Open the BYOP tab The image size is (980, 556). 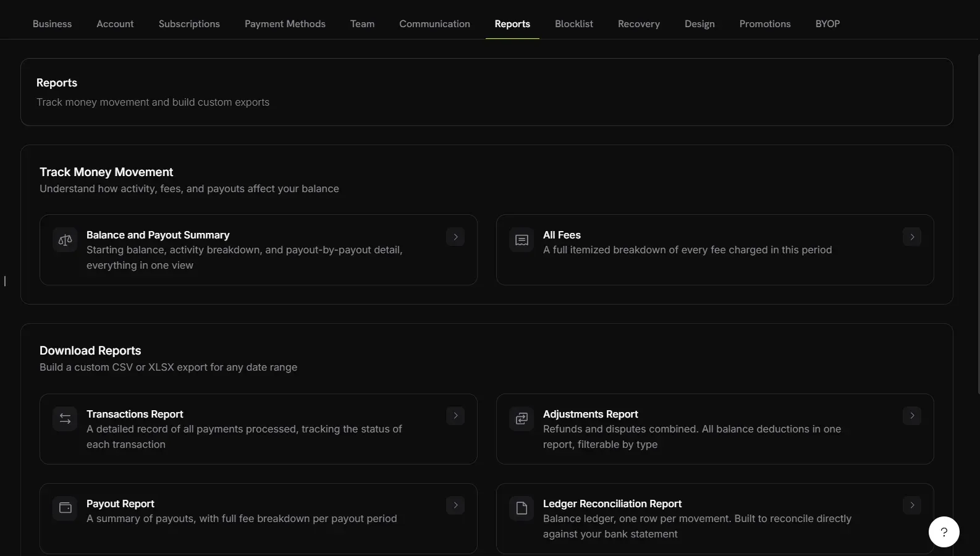[827, 23]
